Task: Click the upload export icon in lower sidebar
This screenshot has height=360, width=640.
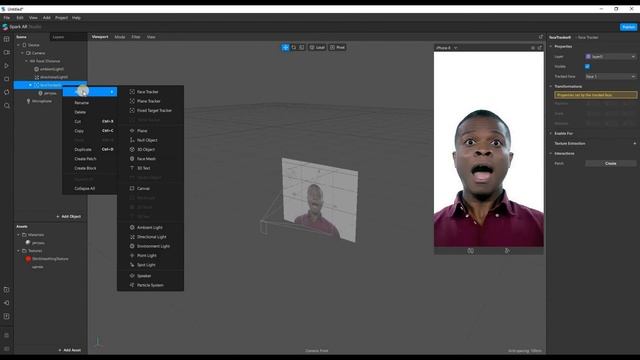Action: pos(7,316)
